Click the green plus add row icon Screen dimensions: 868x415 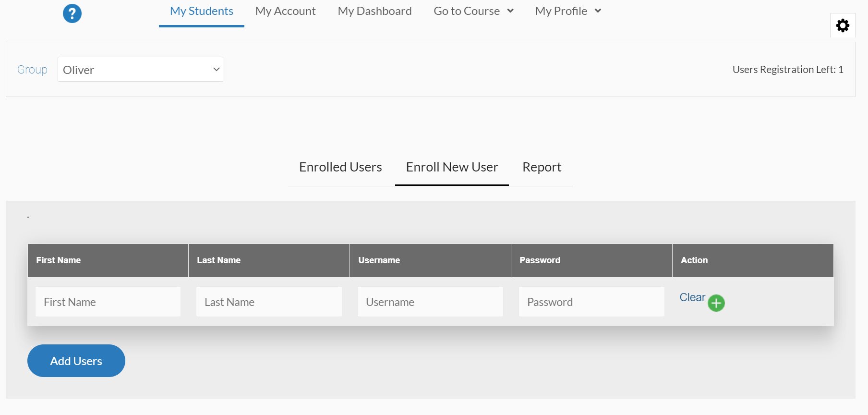tap(716, 303)
